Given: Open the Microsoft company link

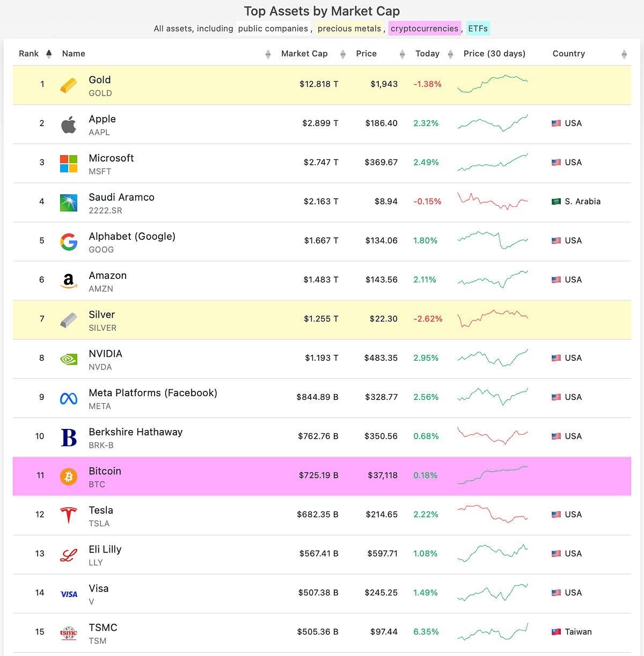Looking at the screenshot, I should [x=111, y=158].
